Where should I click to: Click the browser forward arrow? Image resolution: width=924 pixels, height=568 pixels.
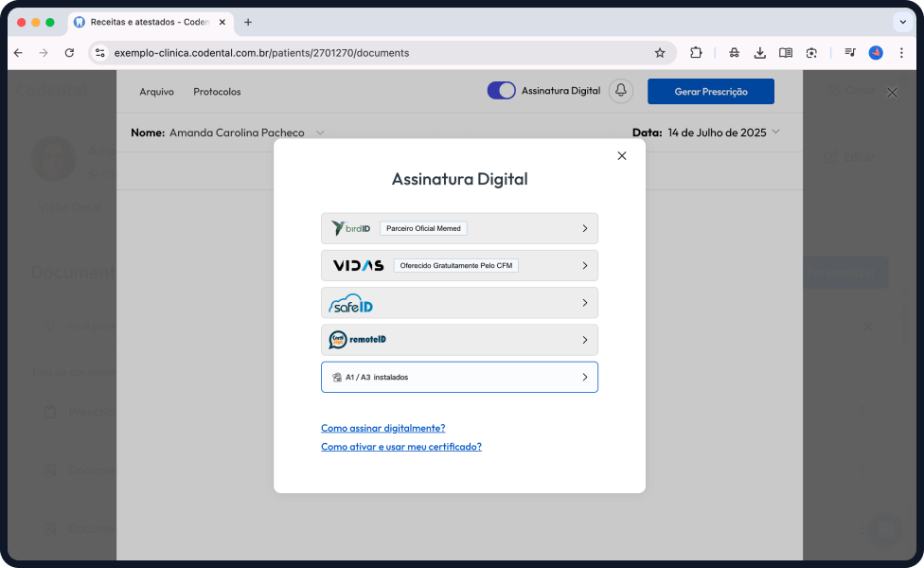click(44, 53)
